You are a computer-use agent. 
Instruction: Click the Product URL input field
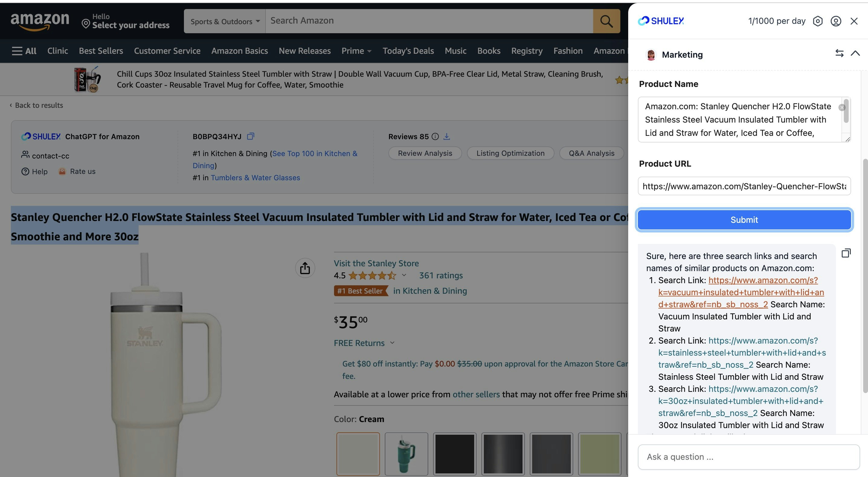(x=744, y=186)
